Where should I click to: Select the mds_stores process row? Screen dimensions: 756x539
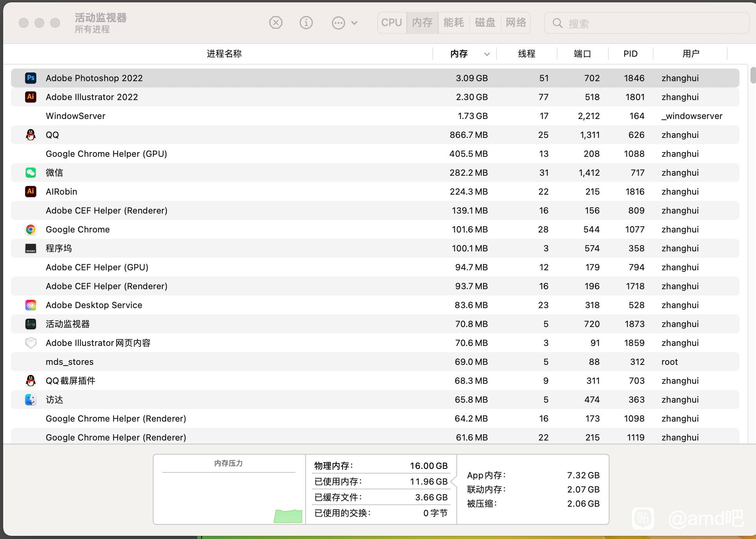[375, 362]
